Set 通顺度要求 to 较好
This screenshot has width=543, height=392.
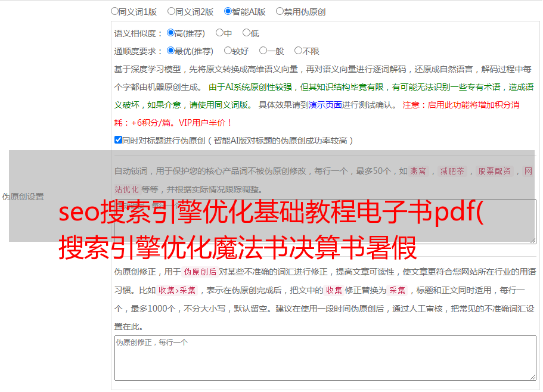coord(228,51)
